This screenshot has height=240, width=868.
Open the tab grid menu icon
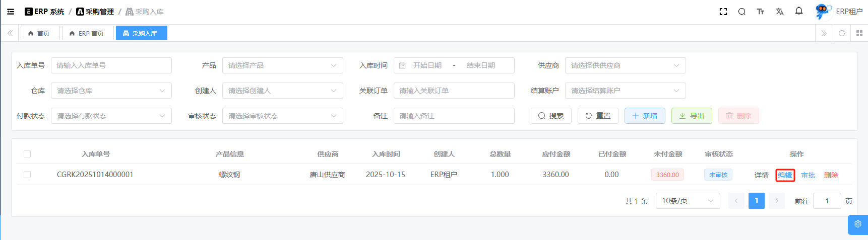[859, 33]
